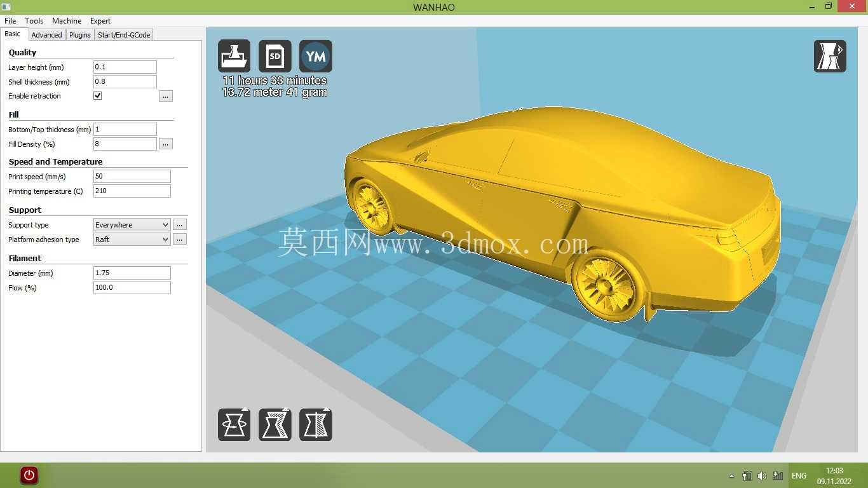Switch to the Start/End-GCode tab

[x=124, y=35]
